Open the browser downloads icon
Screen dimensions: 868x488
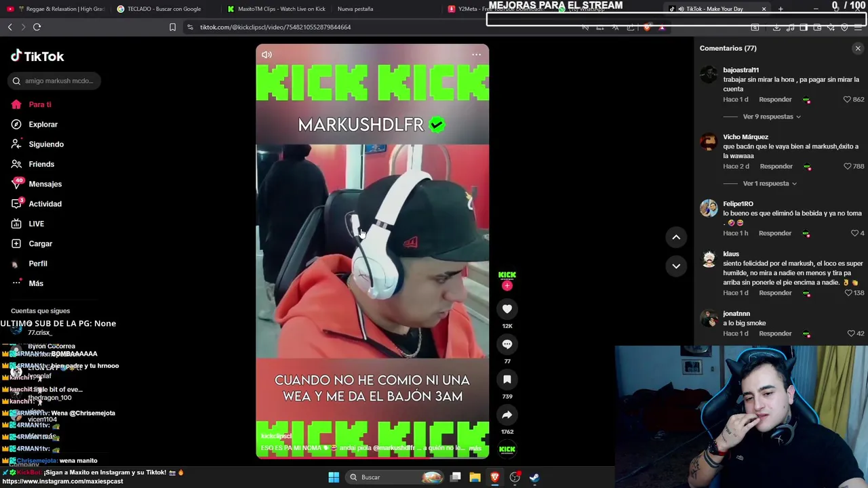tap(776, 27)
